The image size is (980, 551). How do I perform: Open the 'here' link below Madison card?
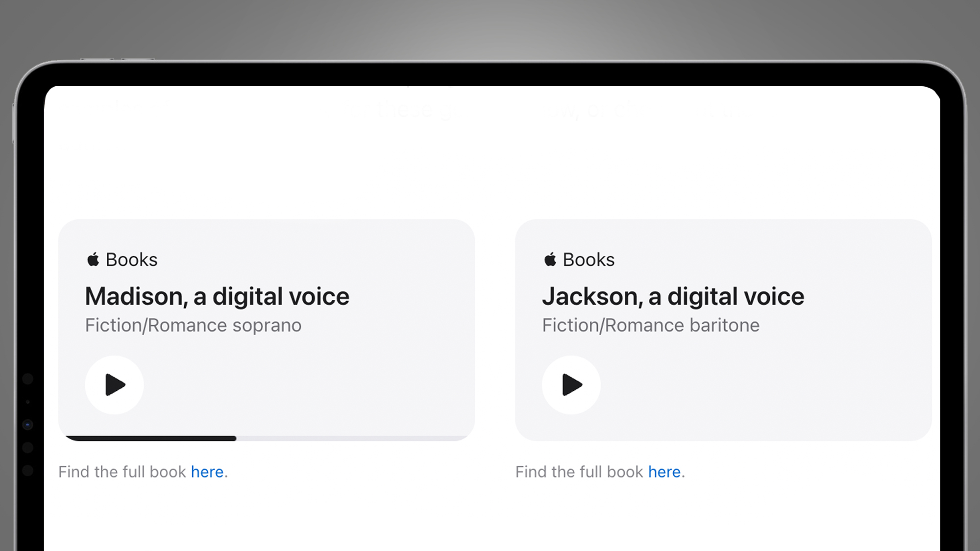(207, 472)
